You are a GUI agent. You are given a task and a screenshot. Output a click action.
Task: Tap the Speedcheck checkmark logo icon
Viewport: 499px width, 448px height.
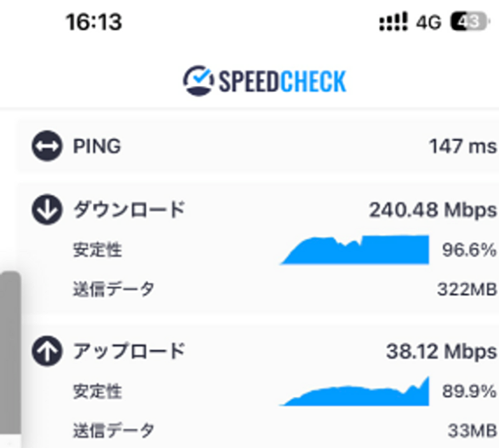click(198, 81)
